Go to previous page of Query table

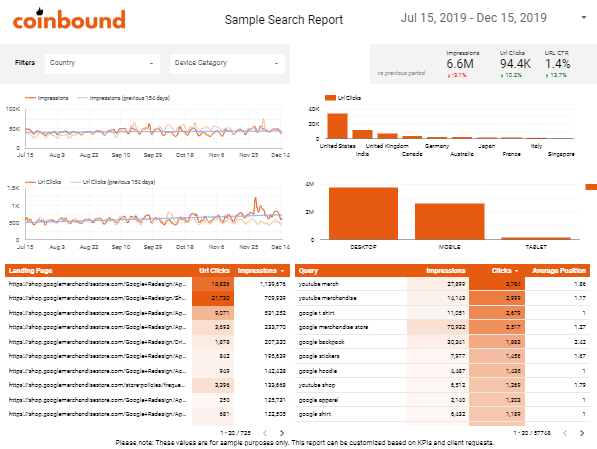565,433
